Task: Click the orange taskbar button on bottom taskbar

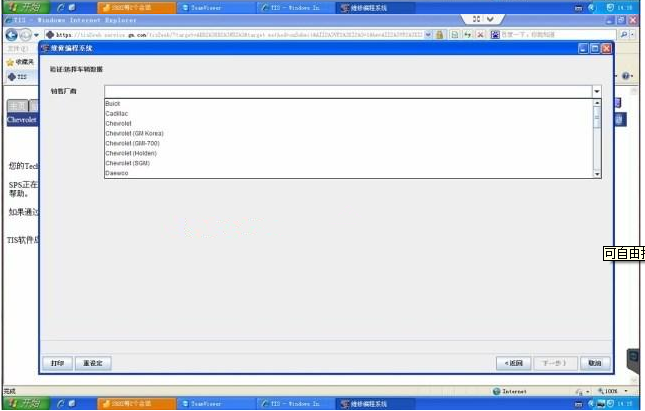Action: click(136, 404)
